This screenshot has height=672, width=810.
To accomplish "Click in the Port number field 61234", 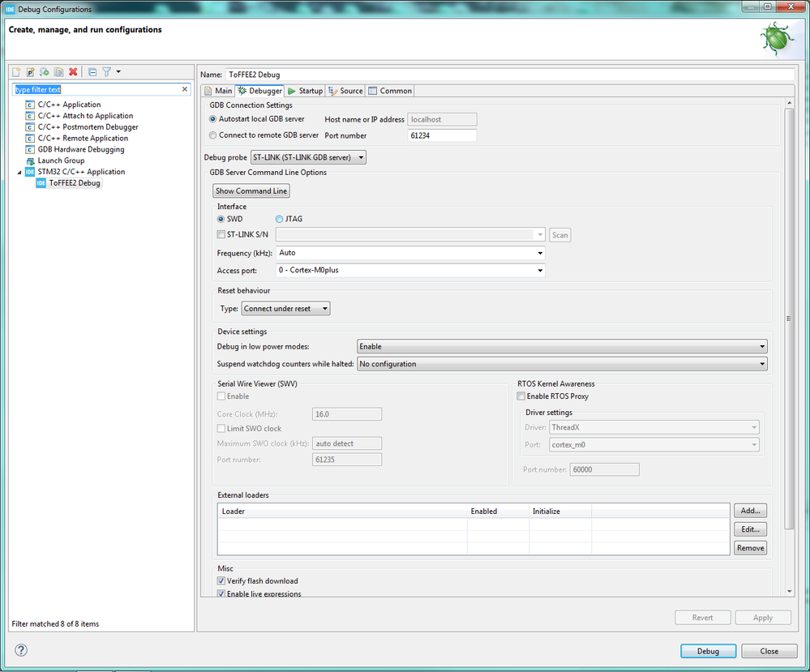I will click(442, 136).
